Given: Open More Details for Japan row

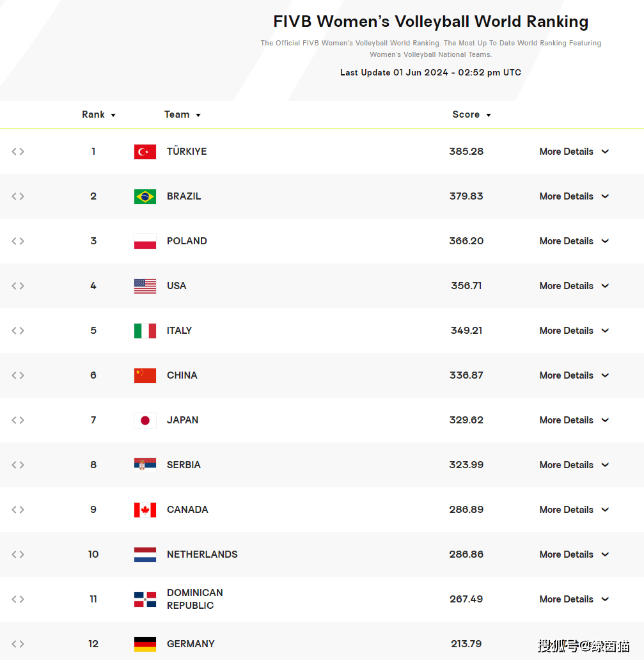Looking at the screenshot, I should [574, 420].
